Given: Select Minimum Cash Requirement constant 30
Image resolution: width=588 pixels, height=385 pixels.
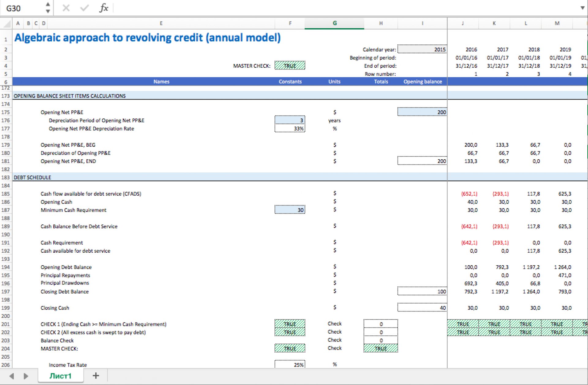Looking at the screenshot, I should (x=290, y=210).
